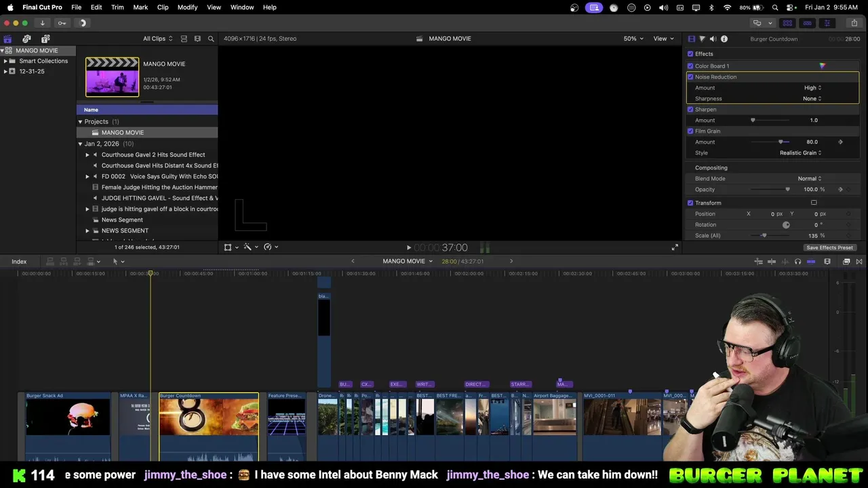Viewport: 868px width, 488px height.
Task: Open MANGO MOVIE timeline title menu
Action: click(x=408, y=262)
